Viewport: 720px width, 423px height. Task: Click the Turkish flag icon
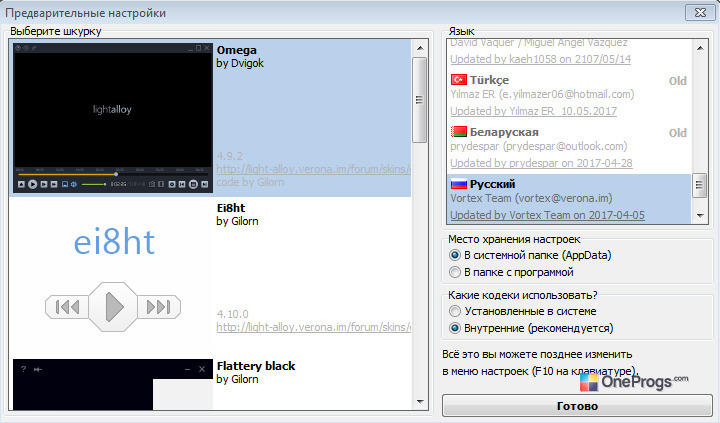pyautogui.click(x=459, y=80)
